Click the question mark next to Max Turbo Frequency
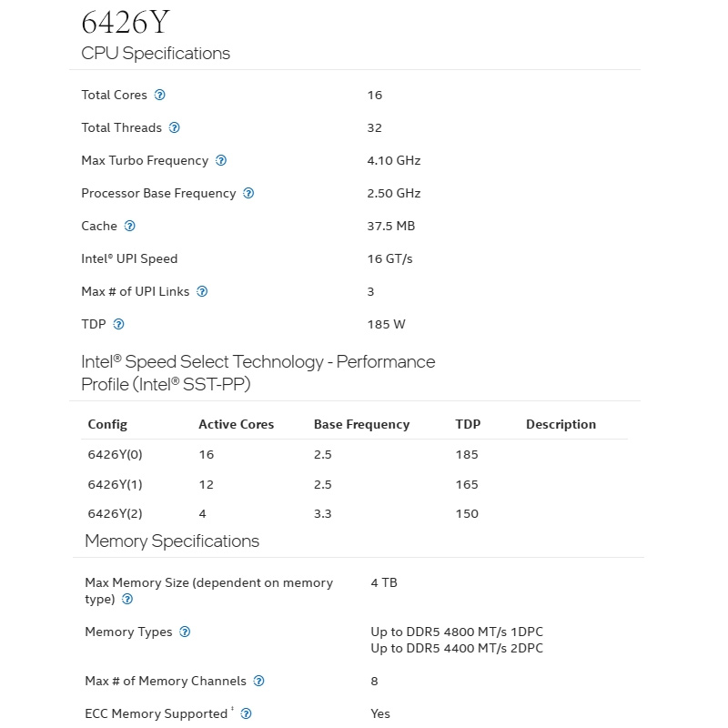The height and width of the screenshot is (728, 728). [x=221, y=161]
